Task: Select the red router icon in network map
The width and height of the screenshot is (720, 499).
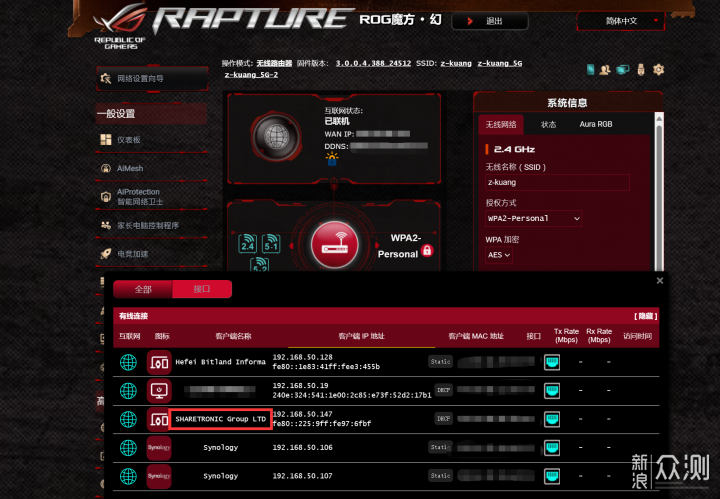Action: (335, 244)
